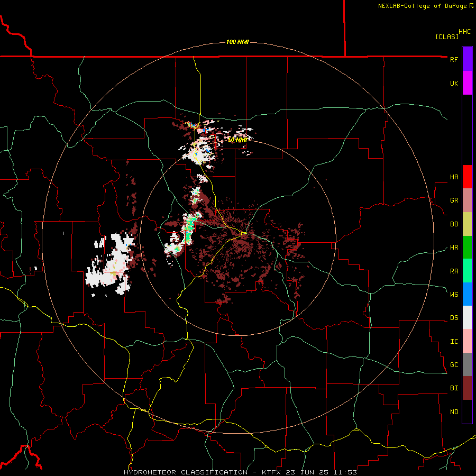Screen dimensions: 476x476
Task: Click the 100 NMI range ring label
Action: (x=237, y=42)
